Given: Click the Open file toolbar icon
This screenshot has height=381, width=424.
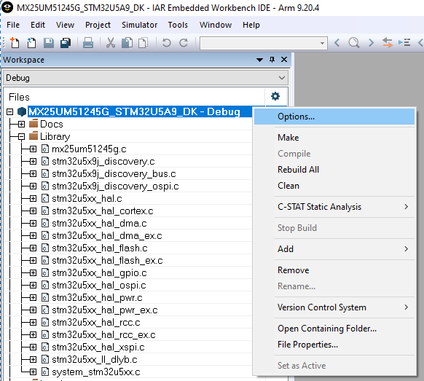Looking at the screenshot, I should (x=31, y=43).
